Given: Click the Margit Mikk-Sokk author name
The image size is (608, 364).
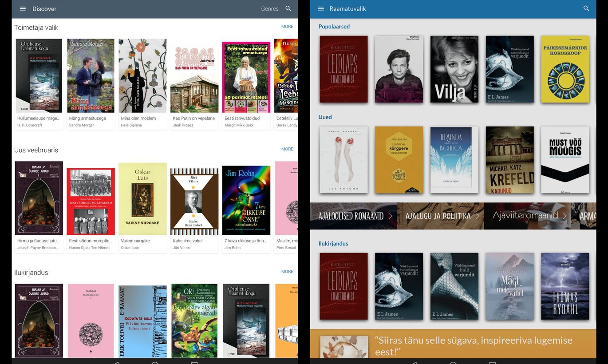Looking at the screenshot, I should (x=238, y=125).
